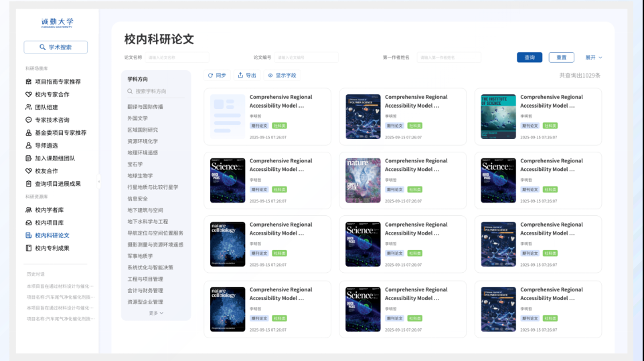
Task: Select 外国文学 subject filter
Action: point(137,118)
